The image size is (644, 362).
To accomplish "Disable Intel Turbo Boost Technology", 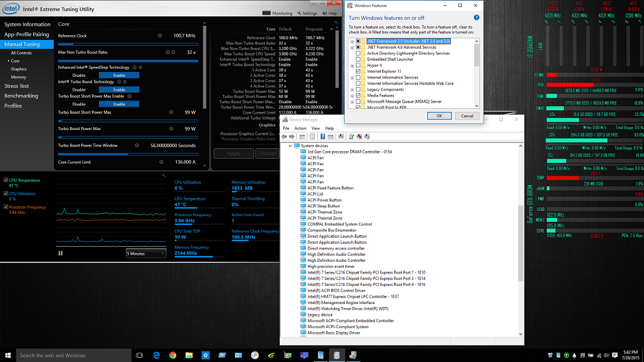I will (x=78, y=90).
